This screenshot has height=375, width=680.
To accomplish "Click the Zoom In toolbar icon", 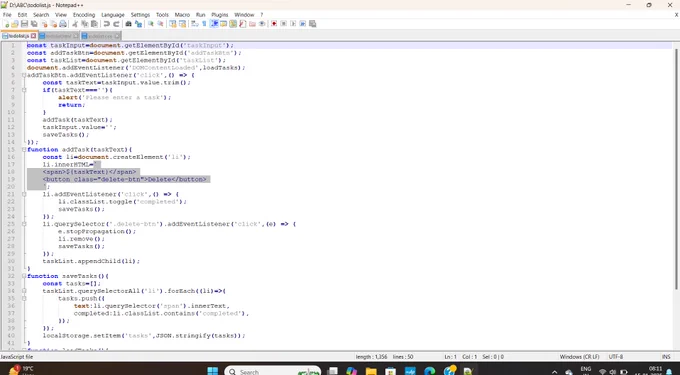I will point(151,23).
